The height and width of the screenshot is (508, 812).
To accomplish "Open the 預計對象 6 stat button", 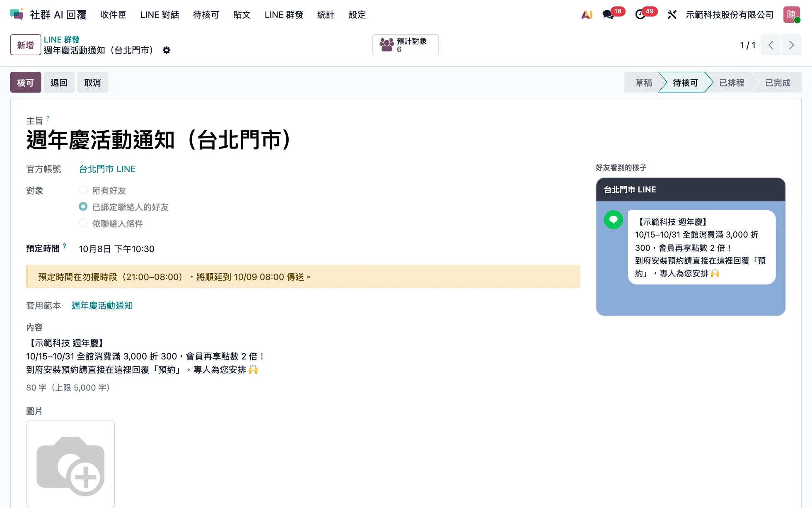I will pos(405,45).
